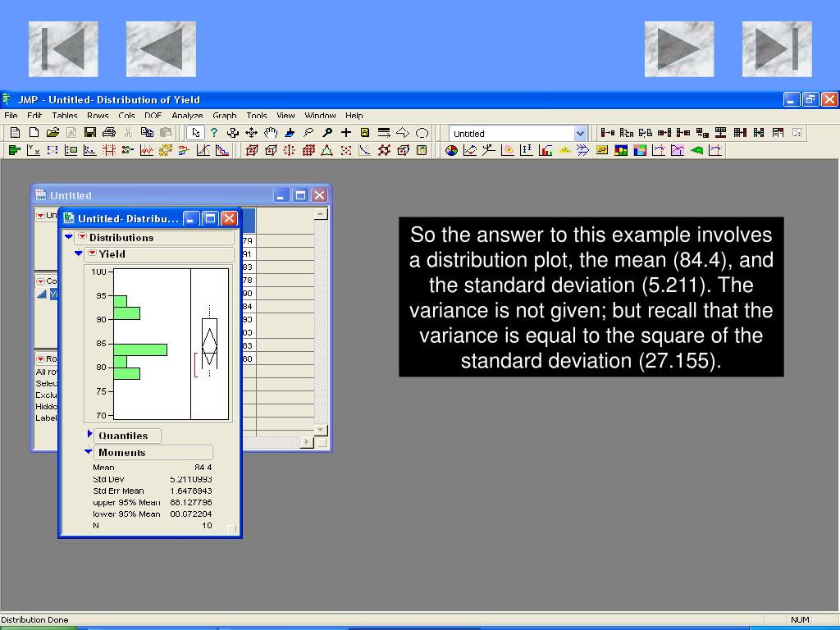Viewport: 840px width, 630px height.
Task: Open the Analyze menu
Action: 187,115
